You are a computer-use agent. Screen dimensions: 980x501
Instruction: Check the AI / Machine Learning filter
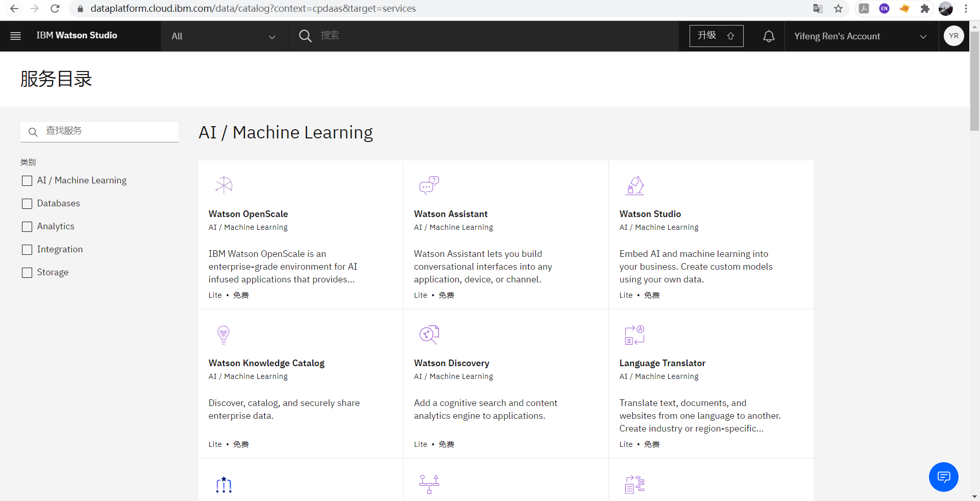point(27,181)
